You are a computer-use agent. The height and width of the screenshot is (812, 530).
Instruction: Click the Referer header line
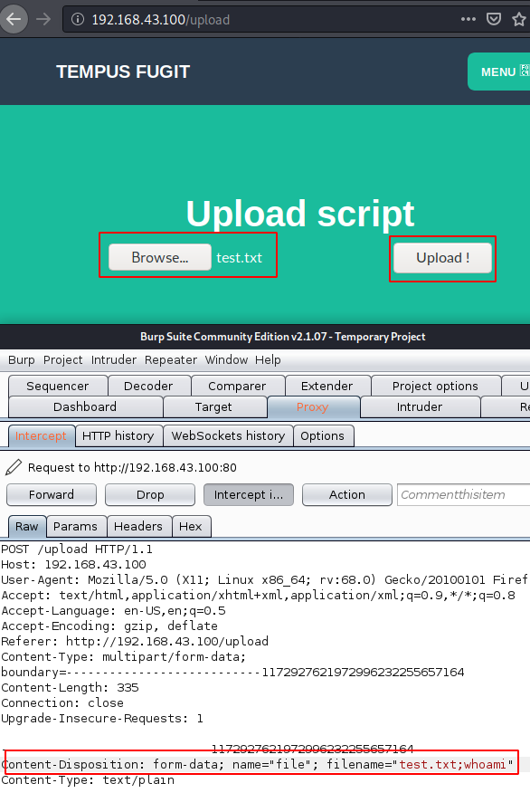pos(135,641)
